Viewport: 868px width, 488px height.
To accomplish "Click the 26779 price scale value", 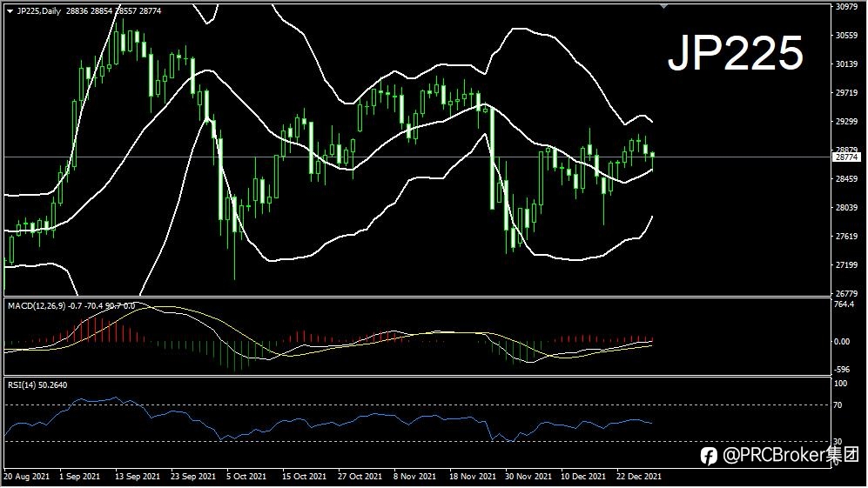I will click(x=846, y=293).
